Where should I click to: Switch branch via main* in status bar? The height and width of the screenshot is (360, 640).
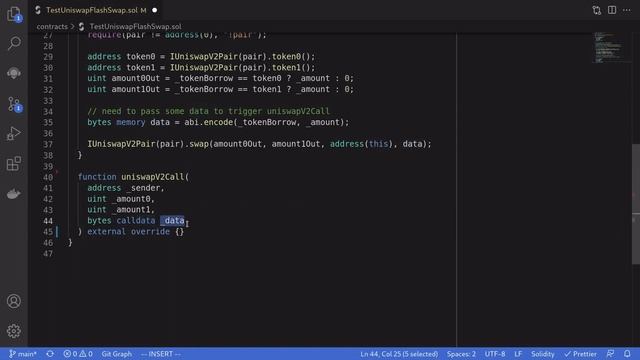point(23,354)
